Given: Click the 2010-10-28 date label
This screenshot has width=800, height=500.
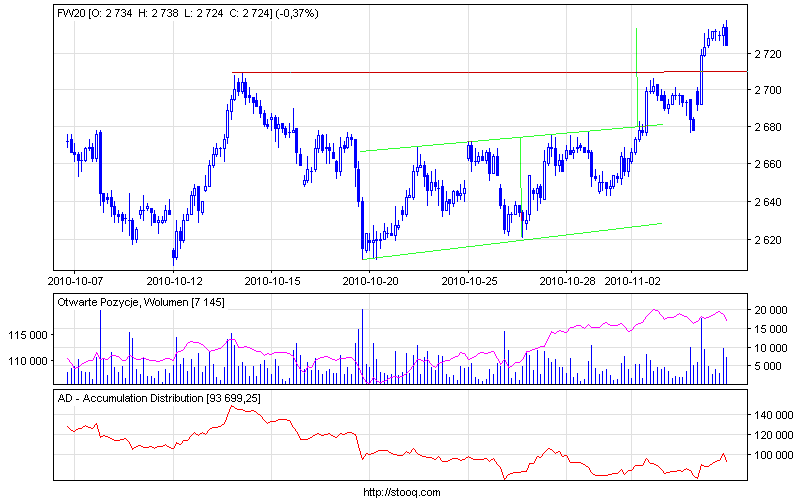Looking at the screenshot, I should click(567, 281).
